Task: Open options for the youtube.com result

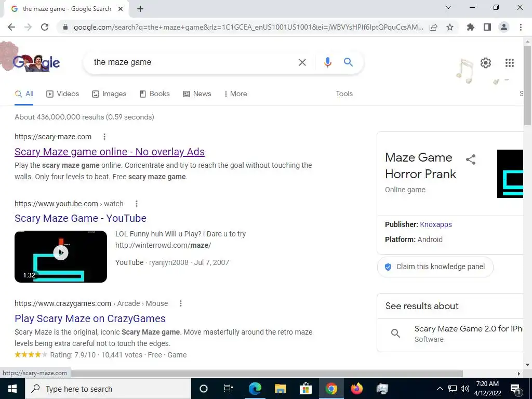Action: [137, 204]
